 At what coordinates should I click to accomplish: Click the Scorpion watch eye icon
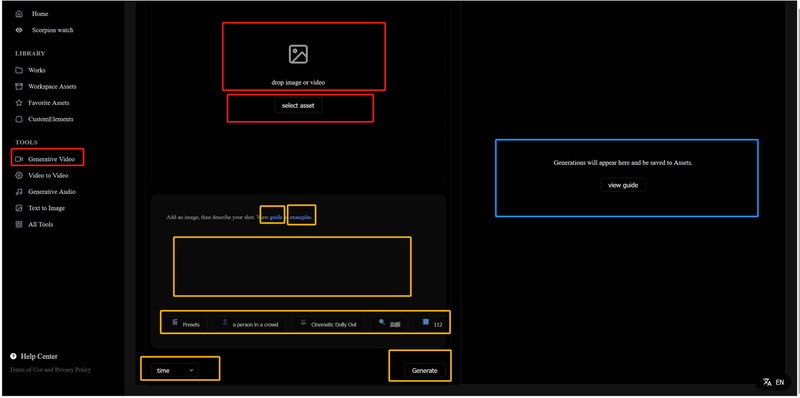point(19,30)
